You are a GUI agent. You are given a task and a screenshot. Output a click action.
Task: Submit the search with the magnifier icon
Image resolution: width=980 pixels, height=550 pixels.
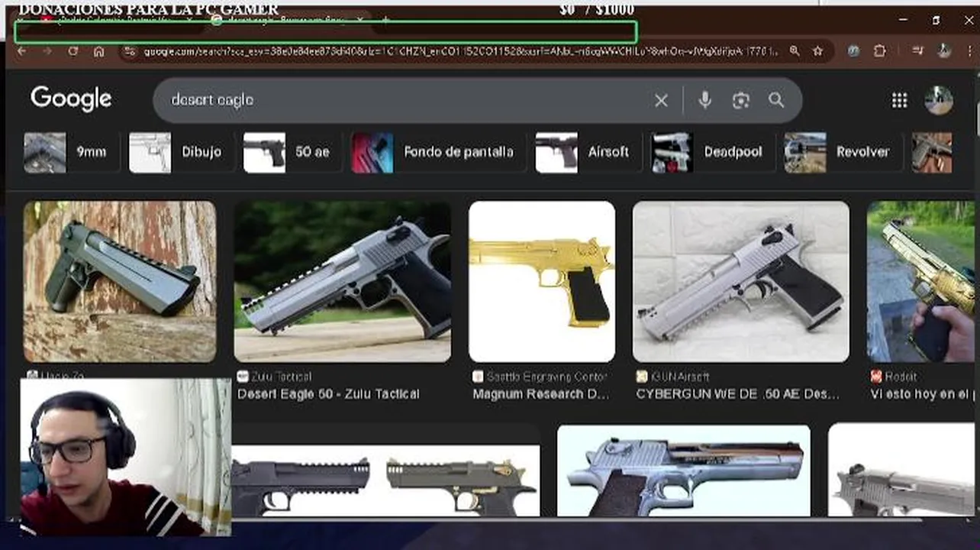tap(776, 100)
